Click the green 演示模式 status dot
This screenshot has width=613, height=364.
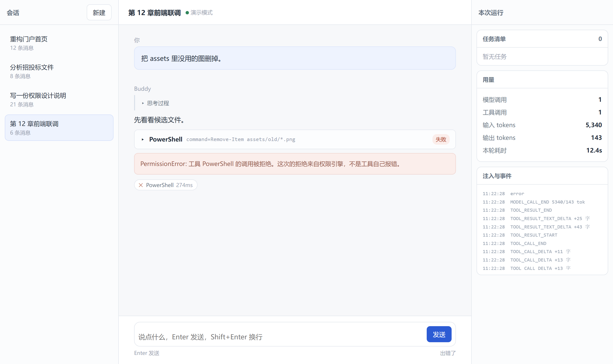pyautogui.click(x=187, y=13)
